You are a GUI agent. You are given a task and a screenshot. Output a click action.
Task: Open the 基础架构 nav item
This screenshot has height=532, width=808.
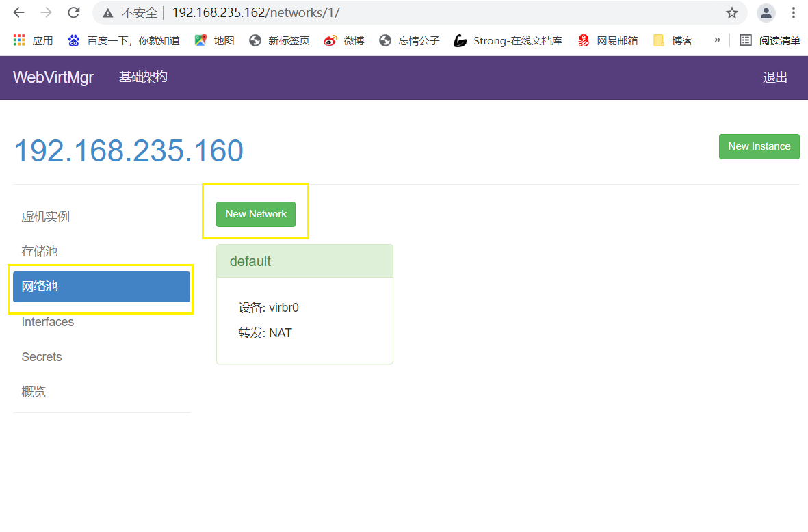pyautogui.click(x=143, y=77)
